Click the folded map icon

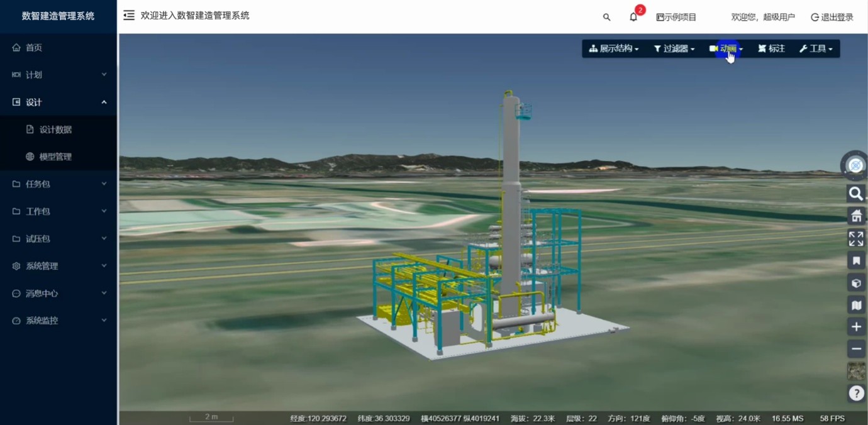tap(856, 305)
